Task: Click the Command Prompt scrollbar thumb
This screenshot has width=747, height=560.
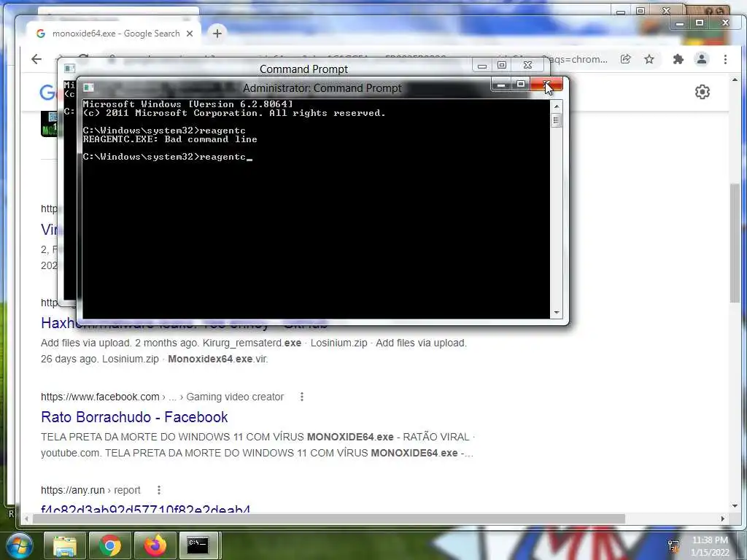Action: pyautogui.click(x=556, y=120)
